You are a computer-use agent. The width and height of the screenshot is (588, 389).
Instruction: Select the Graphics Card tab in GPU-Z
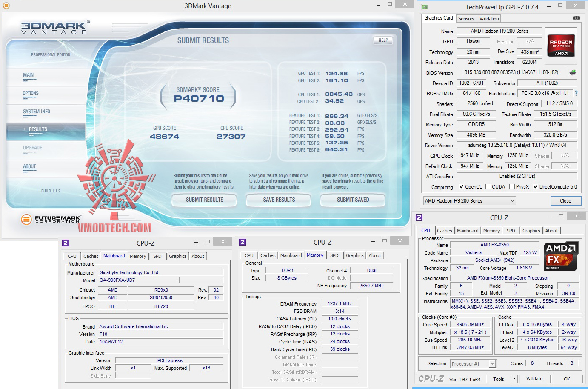click(x=438, y=18)
